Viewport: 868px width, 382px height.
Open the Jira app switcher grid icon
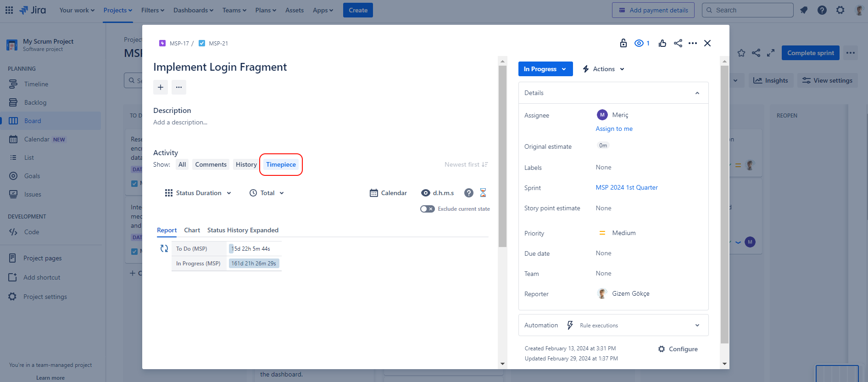pyautogui.click(x=9, y=10)
